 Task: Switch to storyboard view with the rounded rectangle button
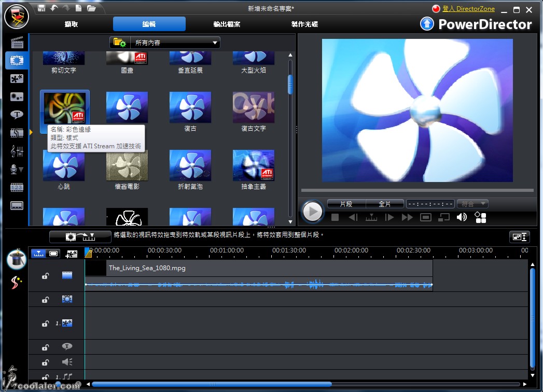53,254
